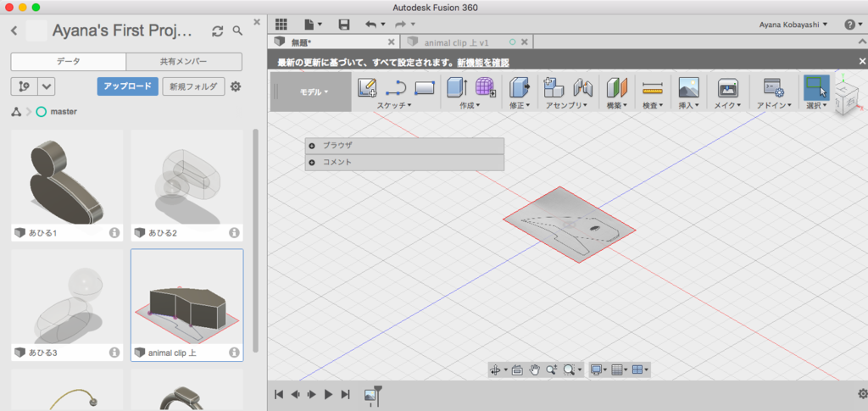
Task: Select the construction plane icon
Action: 617,88
